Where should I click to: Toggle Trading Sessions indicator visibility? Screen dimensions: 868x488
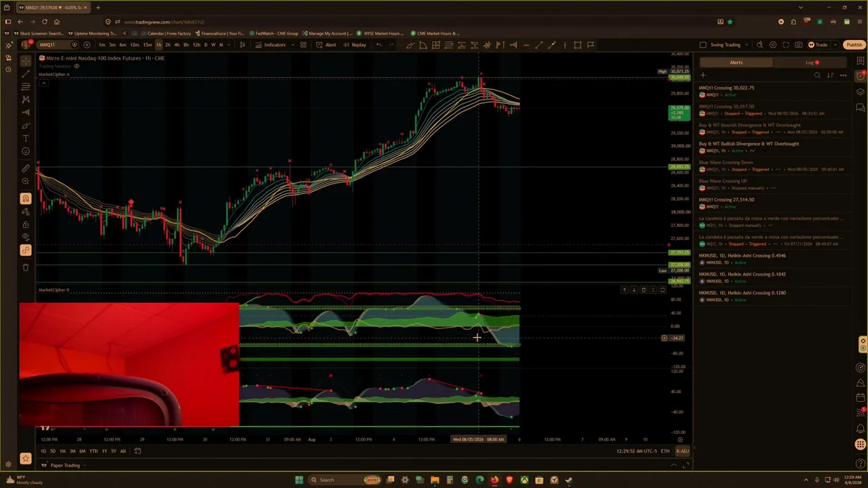click(x=77, y=66)
